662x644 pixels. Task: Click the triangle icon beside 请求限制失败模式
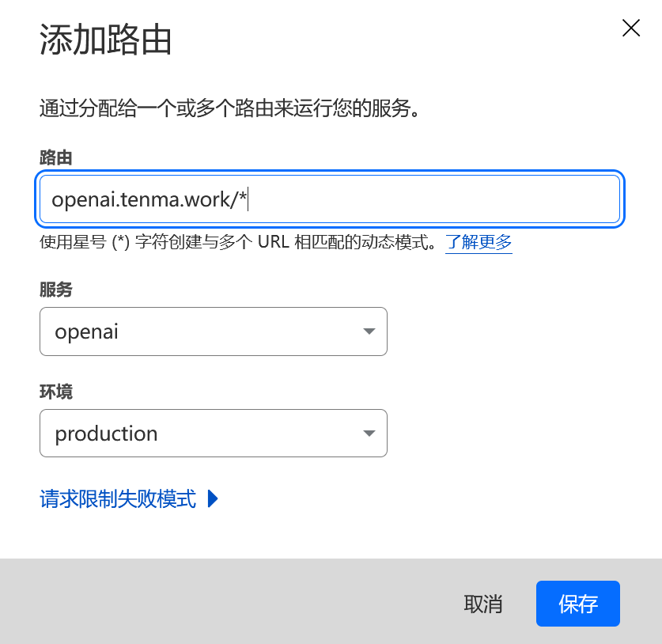pyautogui.click(x=212, y=499)
